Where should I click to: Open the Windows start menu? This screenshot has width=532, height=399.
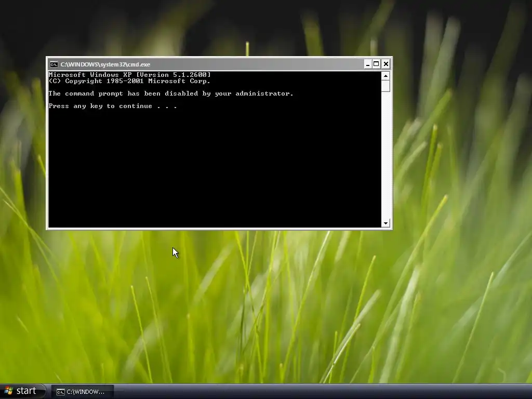22,391
